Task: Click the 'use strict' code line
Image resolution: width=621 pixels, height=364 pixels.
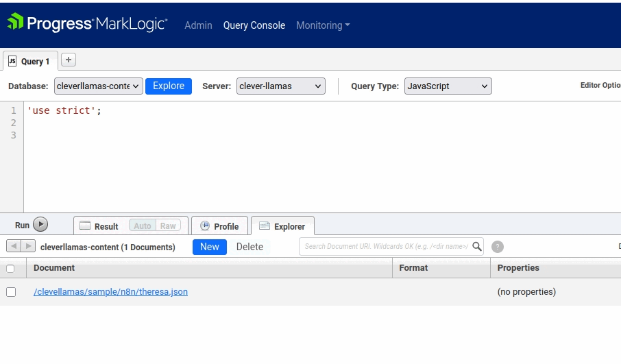Action: pos(64,110)
